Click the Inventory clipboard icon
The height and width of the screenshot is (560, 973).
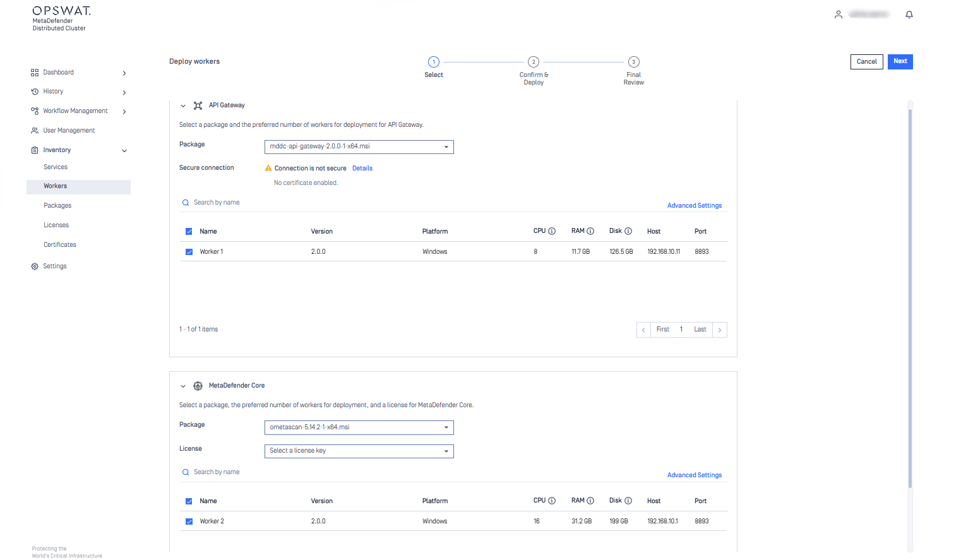coord(35,150)
